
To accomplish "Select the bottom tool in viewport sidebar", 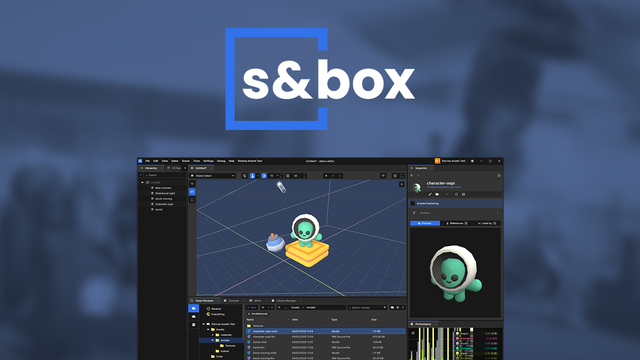I will tap(192, 200).
